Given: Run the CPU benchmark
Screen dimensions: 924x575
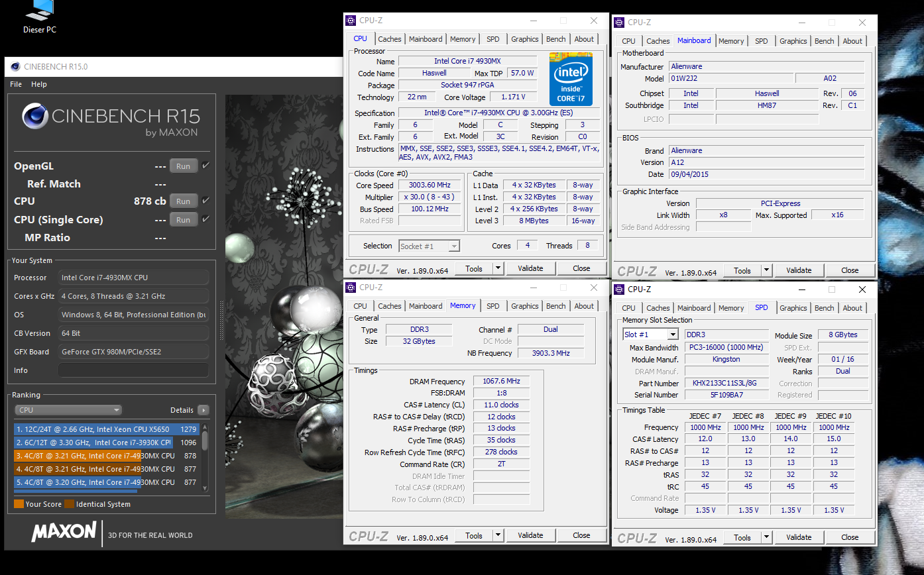Looking at the screenshot, I should click(x=184, y=201).
